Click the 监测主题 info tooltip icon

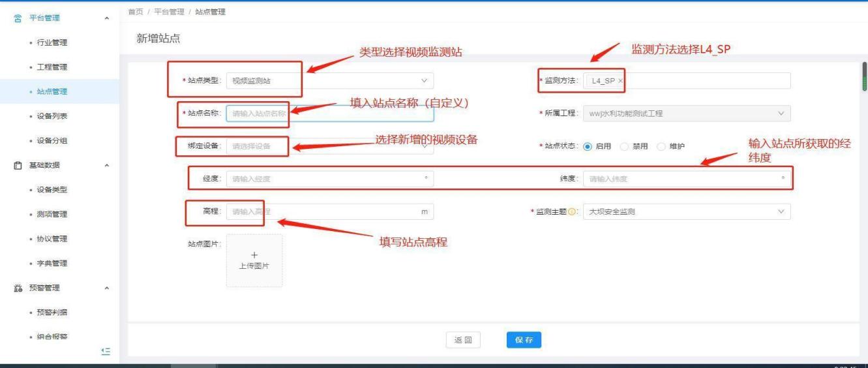tap(573, 212)
